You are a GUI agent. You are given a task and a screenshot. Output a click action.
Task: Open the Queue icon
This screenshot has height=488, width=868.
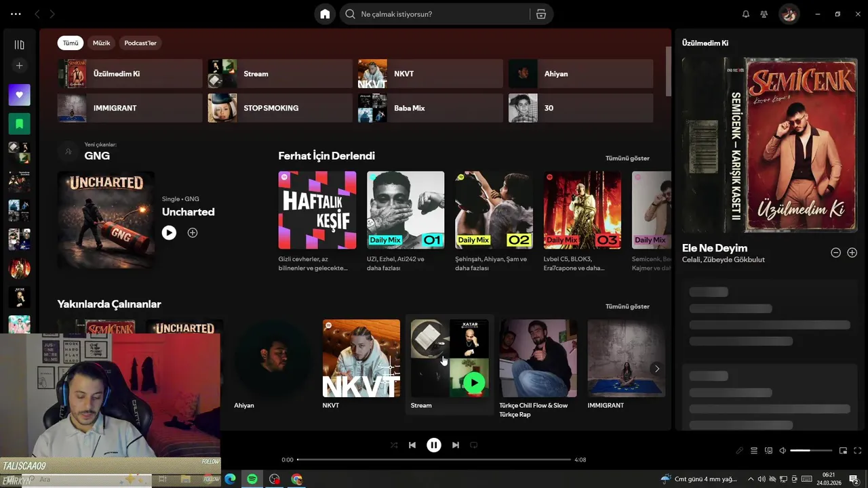(x=754, y=451)
